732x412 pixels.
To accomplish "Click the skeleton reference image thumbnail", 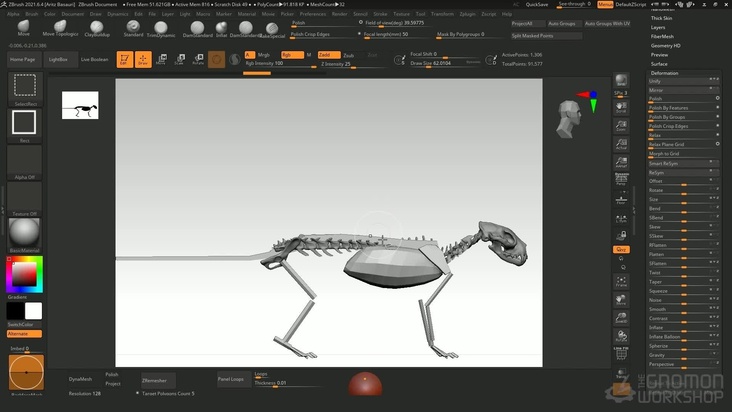I will tap(79, 105).
